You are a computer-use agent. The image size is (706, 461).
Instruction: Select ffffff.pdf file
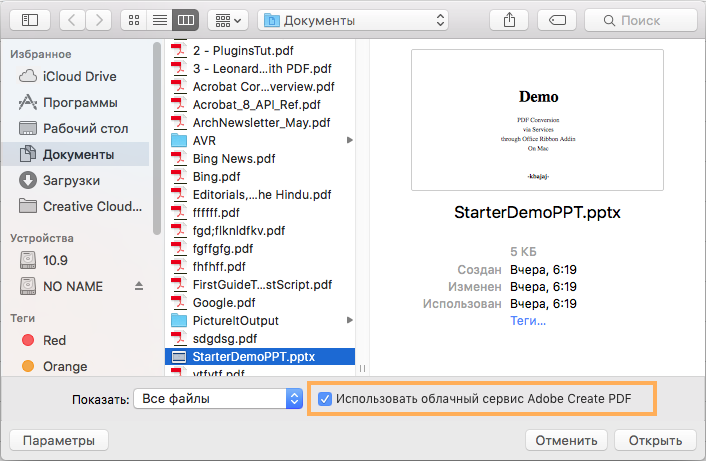tap(260, 212)
